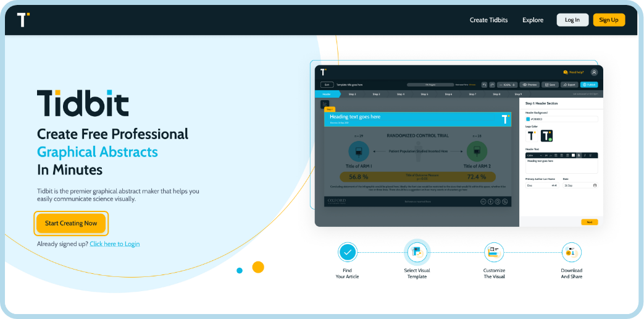
Task: Click the align right icon in Header Text toolbar
Action: click(x=567, y=155)
